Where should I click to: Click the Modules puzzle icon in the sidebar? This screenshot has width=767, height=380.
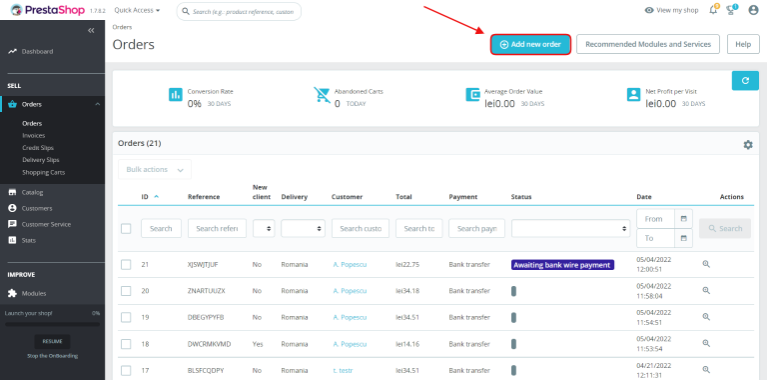(12, 293)
